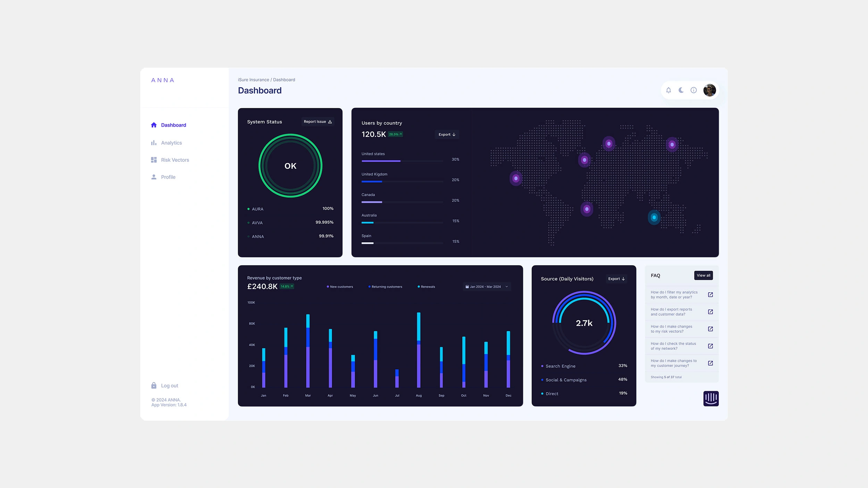The image size is (868, 488).
Task: Open external link for export reports FAQ
Action: 710,312
